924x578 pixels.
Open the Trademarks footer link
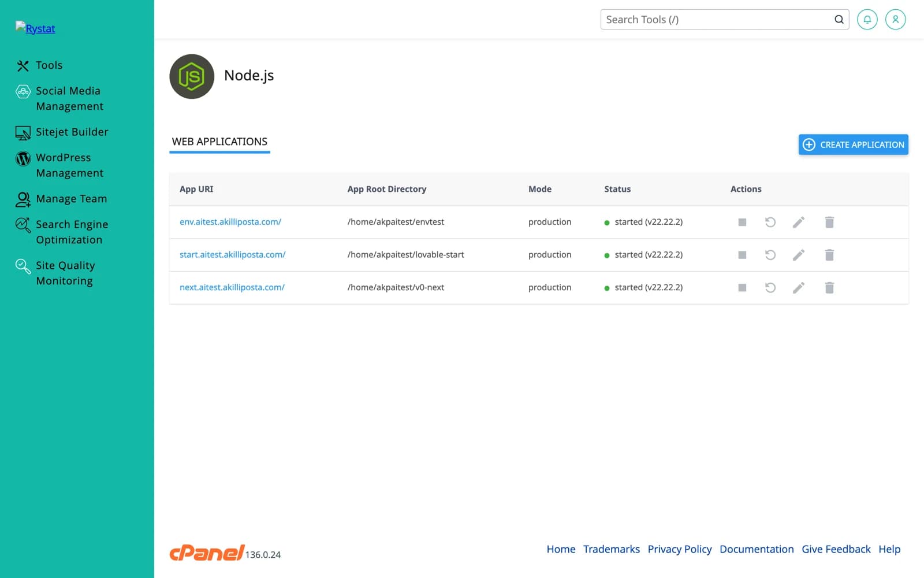click(612, 549)
